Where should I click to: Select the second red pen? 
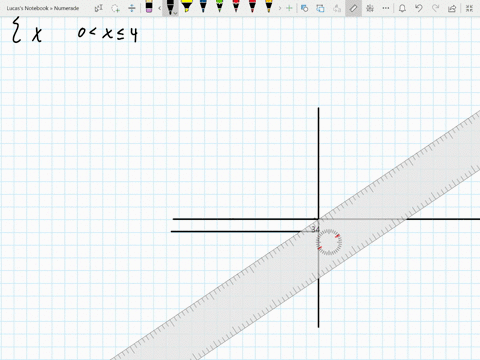point(252,6)
